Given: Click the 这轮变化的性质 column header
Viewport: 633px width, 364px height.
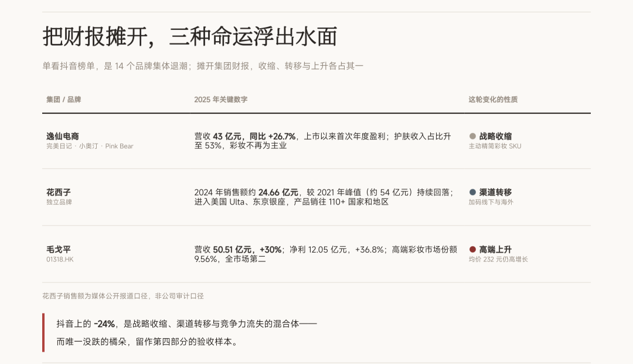Looking at the screenshot, I should (x=493, y=100).
